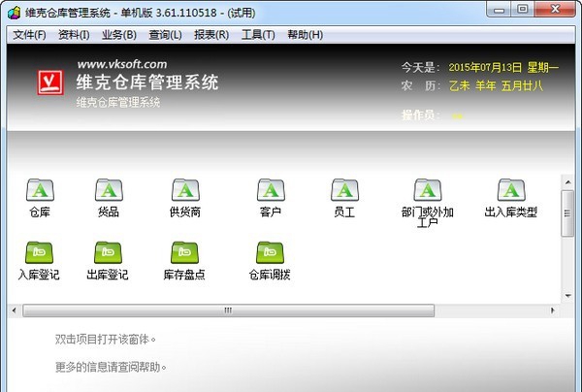
Task: Minimize the application window
Action: click(x=499, y=10)
